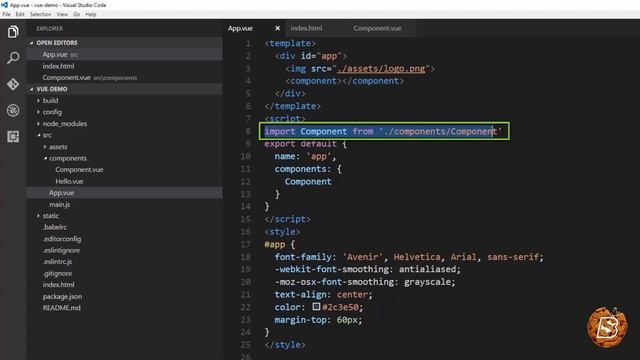
Task: Open the package.json file
Action: 62,296
